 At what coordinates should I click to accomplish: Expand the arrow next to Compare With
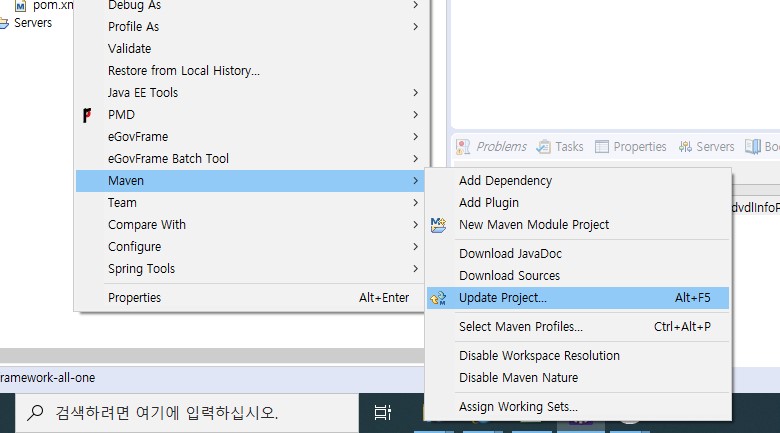coord(415,224)
